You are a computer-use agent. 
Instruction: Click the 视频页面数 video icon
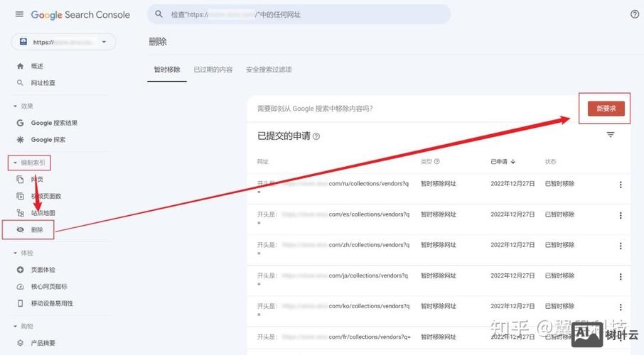tap(20, 196)
